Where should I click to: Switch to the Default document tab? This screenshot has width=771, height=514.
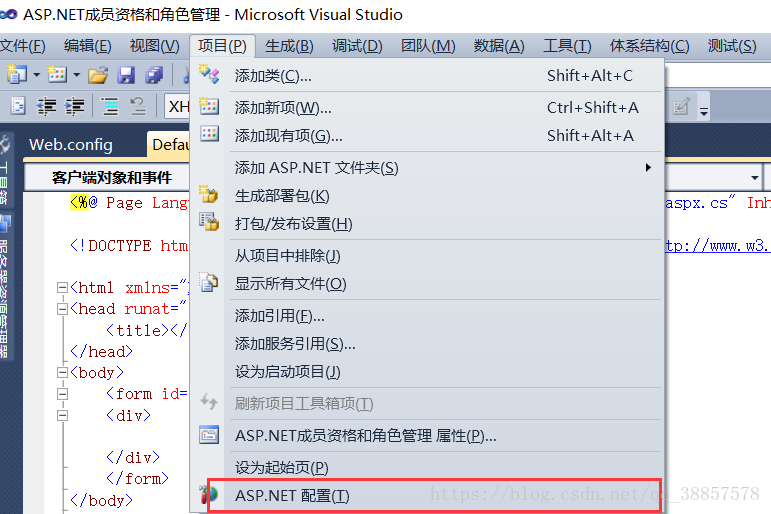(x=169, y=145)
